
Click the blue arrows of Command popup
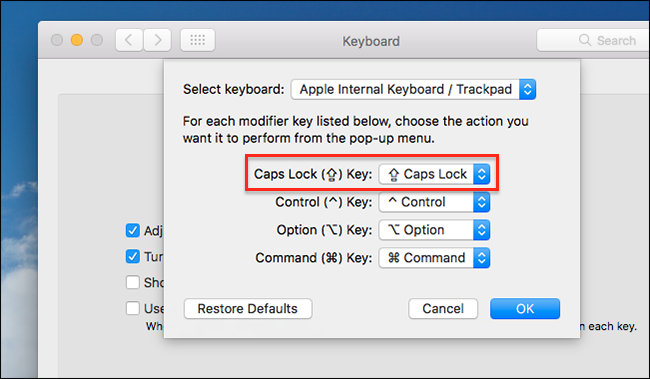pyautogui.click(x=481, y=258)
